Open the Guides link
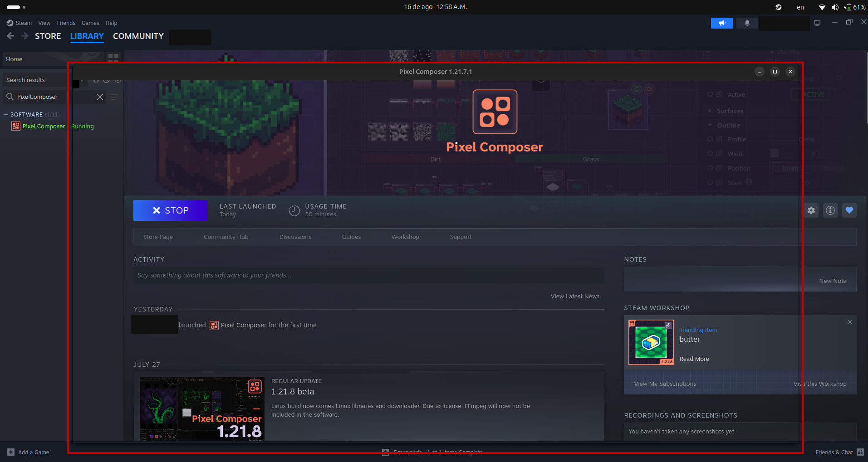 351,237
